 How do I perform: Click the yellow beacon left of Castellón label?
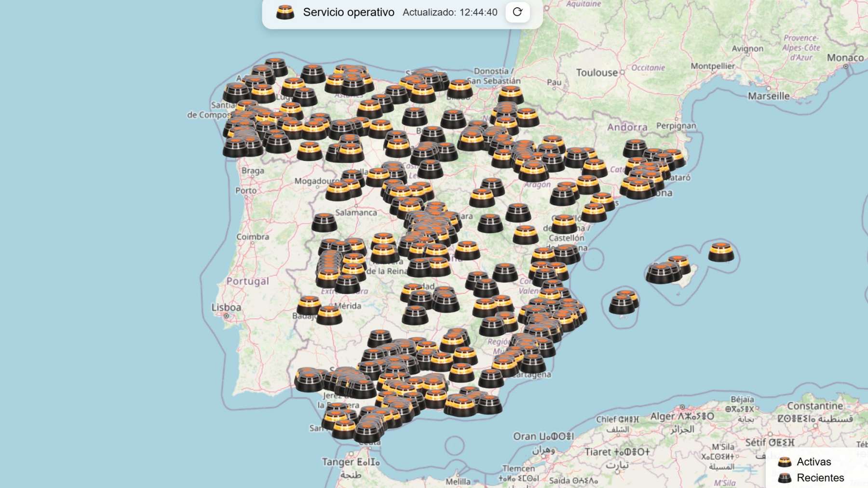[525, 235]
